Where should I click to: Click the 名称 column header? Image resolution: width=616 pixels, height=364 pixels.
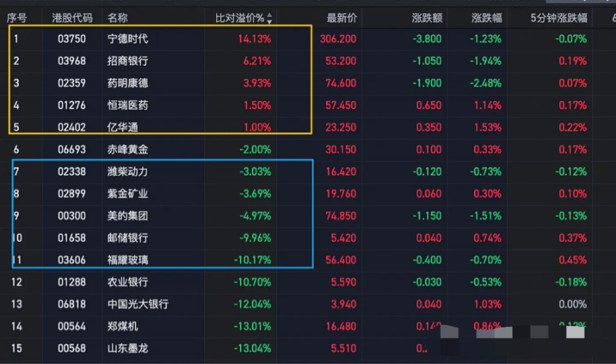click(117, 18)
